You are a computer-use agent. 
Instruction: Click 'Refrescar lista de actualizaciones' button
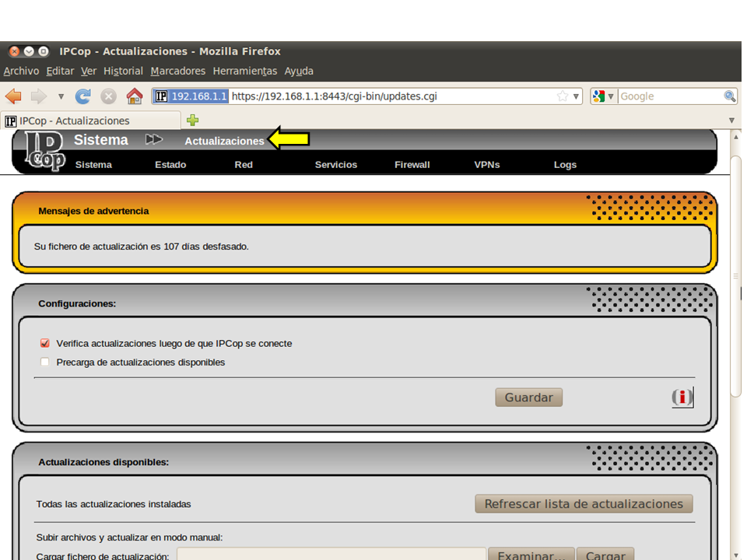tap(584, 504)
